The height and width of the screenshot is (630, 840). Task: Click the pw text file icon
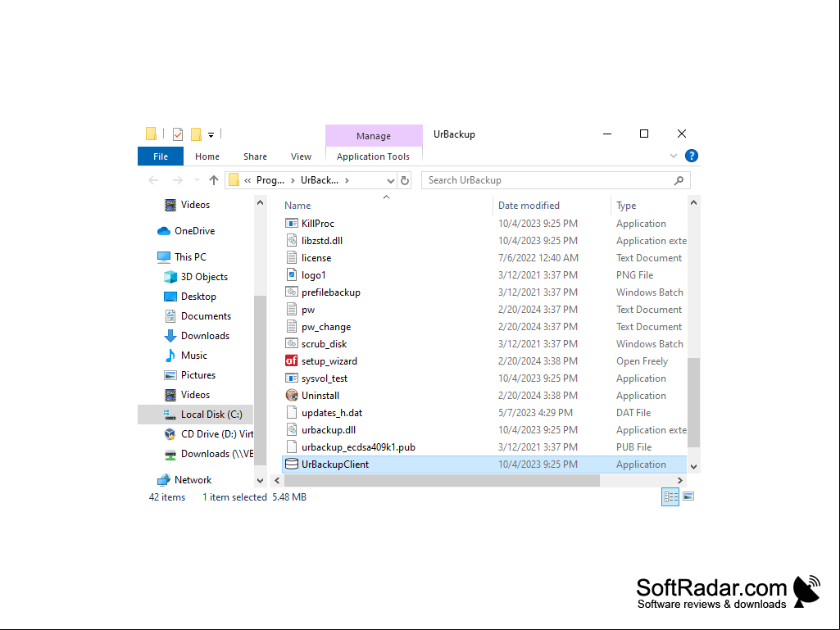point(292,309)
